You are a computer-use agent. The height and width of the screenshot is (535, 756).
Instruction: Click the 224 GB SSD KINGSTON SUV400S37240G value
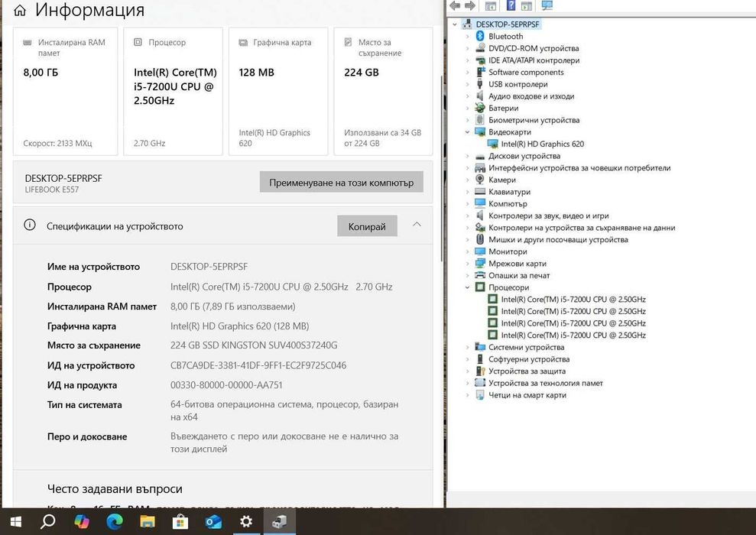tap(254, 345)
